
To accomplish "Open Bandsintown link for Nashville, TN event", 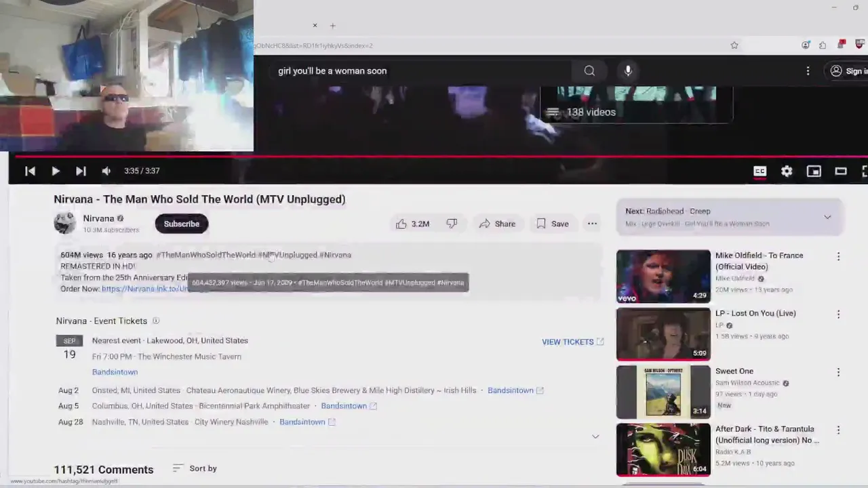I will 307,422.
